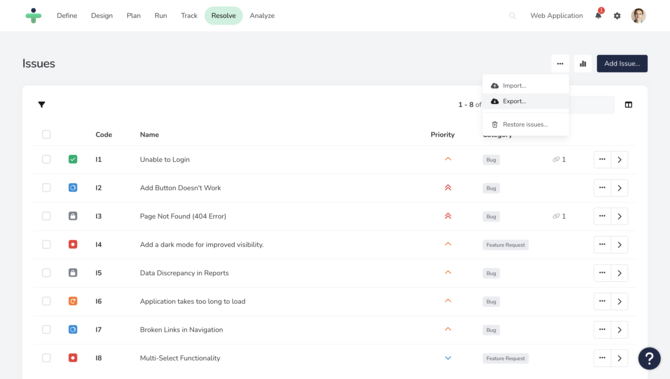
Task: Check the box for issue I5
Action: pyautogui.click(x=46, y=273)
